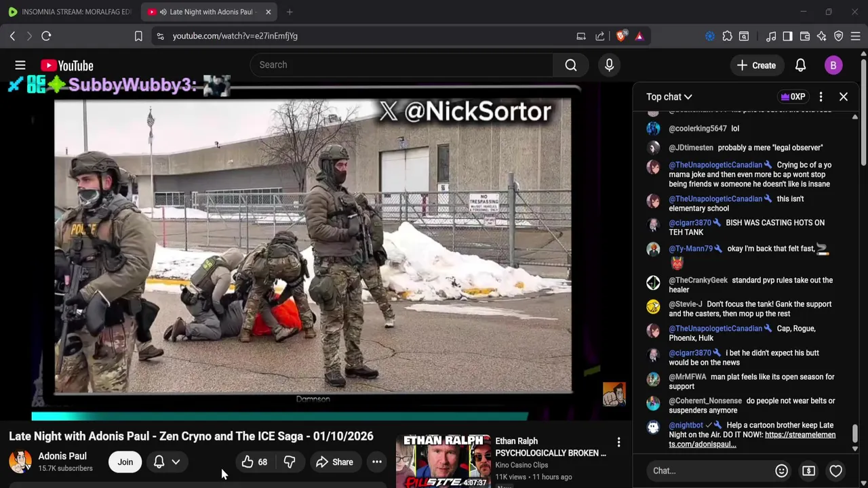Open the Brave Wallet icon

805,36
